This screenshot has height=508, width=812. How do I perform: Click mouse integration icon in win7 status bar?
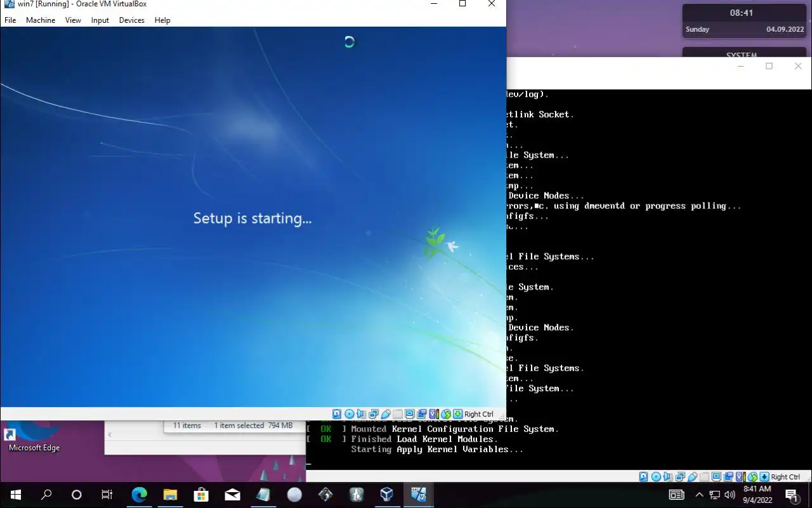pos(447,414)
